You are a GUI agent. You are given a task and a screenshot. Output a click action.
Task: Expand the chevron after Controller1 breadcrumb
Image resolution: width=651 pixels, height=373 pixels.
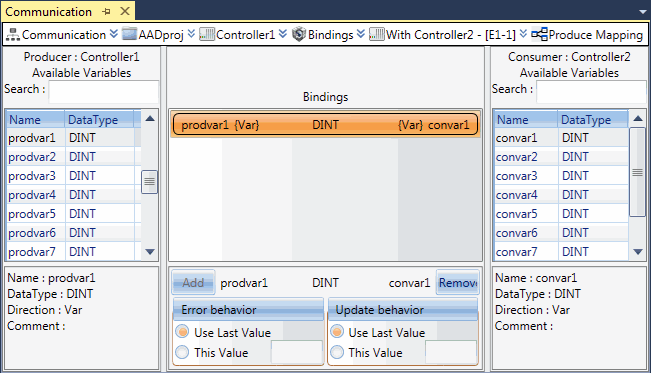click(283, 34)
